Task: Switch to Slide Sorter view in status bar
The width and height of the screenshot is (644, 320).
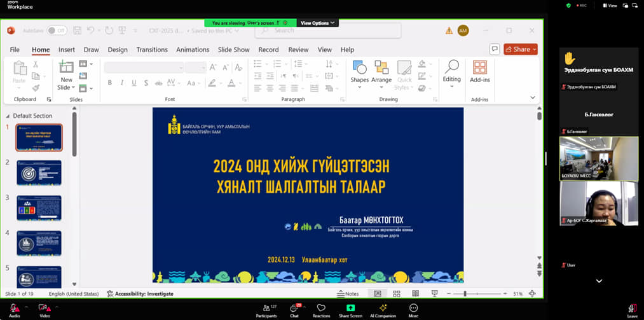Action: pyautogui.click(x=396, y=294)
